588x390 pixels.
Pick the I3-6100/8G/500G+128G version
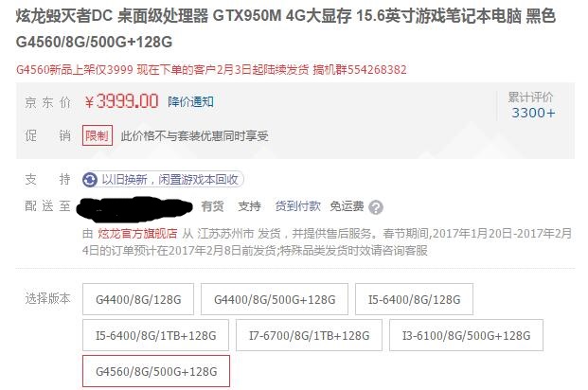click(466, 335)
